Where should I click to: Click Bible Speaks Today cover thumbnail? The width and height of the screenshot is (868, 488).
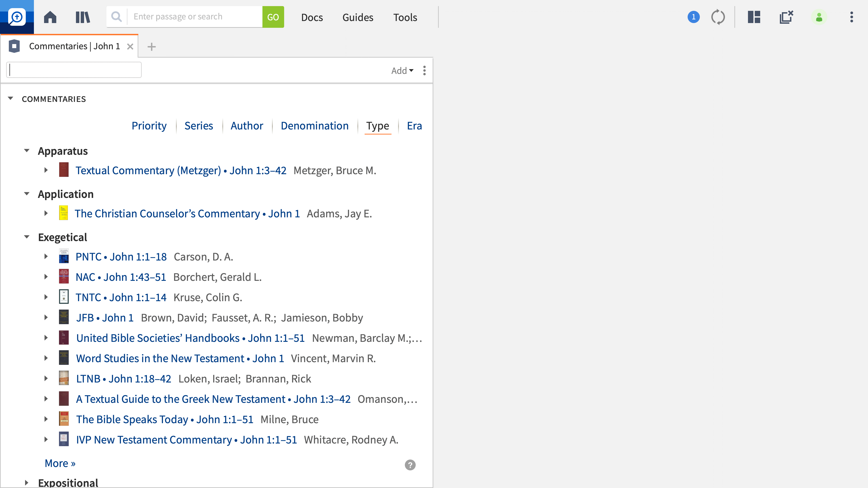pyautogui.click(x=64, y=419)
